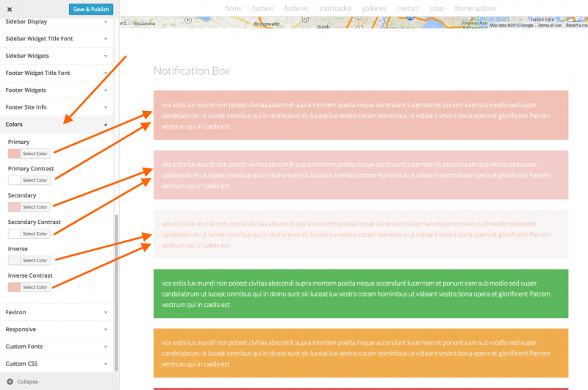588x390 pixels.
Task: Collapse the sidebar using the Collapse arrow icon
Action: [x=10, y=381]
